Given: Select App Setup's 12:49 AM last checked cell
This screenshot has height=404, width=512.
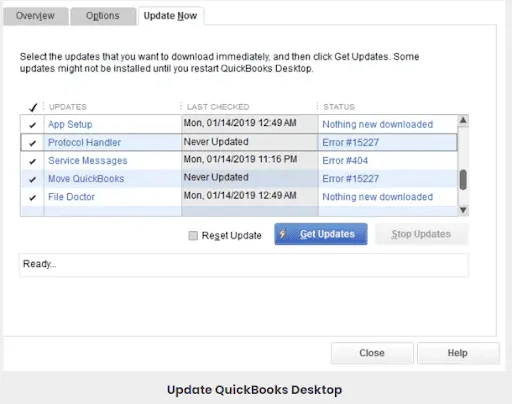Looking at the screenshot, I should coord(250,123).
